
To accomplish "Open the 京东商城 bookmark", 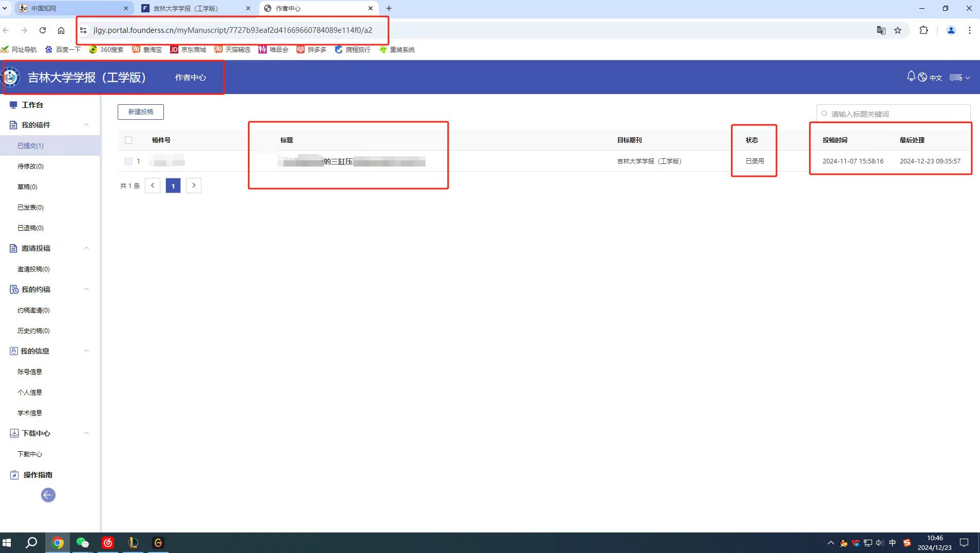I will [x=188, y=49].
